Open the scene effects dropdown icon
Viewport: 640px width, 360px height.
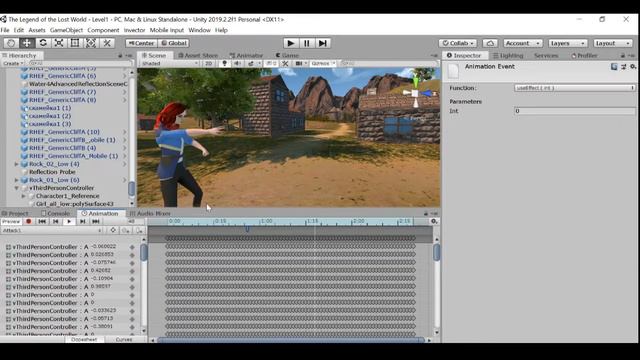click(253, 63)
